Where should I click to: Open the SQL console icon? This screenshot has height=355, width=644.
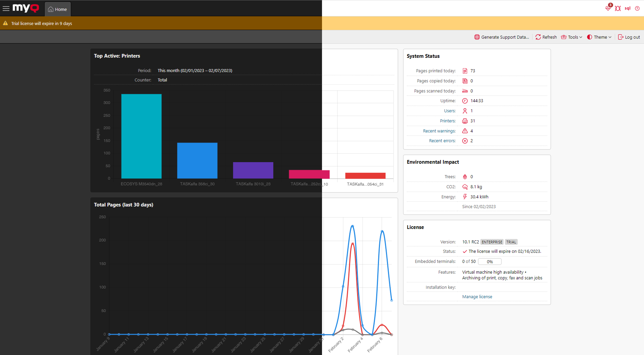[x=628, y=8]
